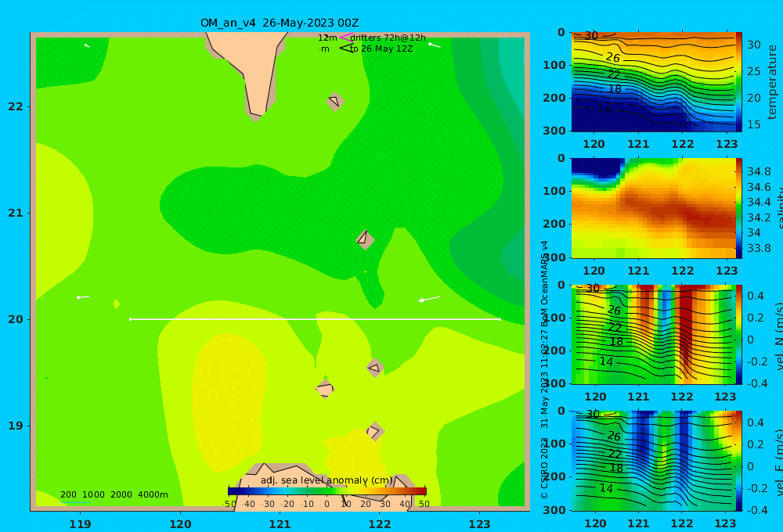
Task: Click the salinity colorbar
Action: click(738, 208)
